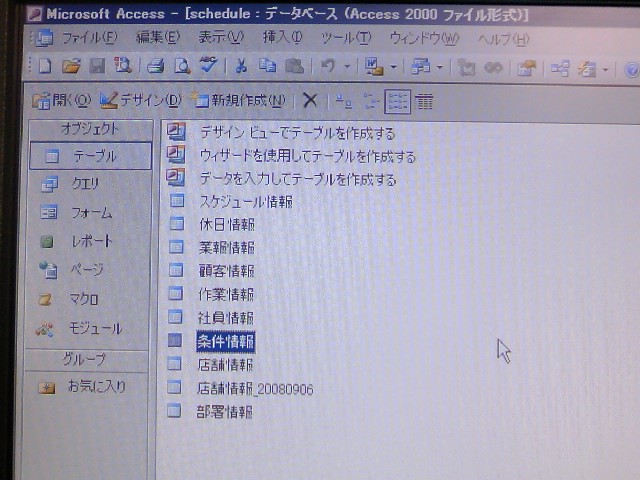Switch to List view
Viewport: 640px width, 480px height.
pos(398,102)
